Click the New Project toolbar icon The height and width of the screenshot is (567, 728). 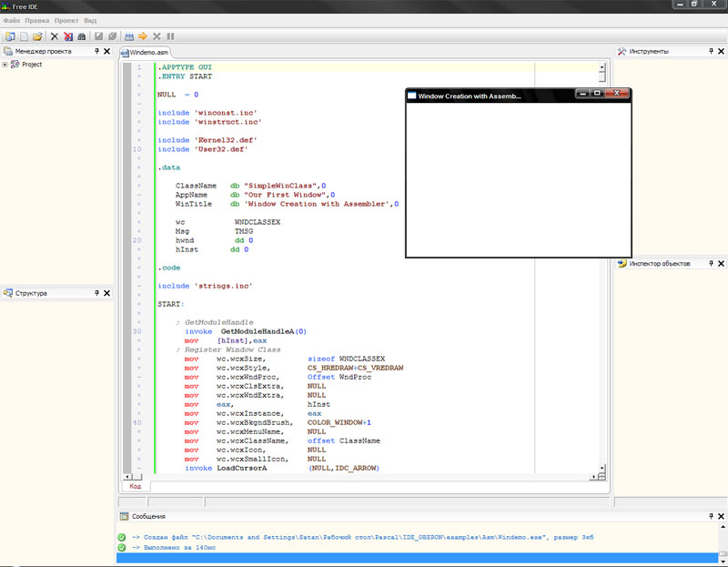pos(10,36)
